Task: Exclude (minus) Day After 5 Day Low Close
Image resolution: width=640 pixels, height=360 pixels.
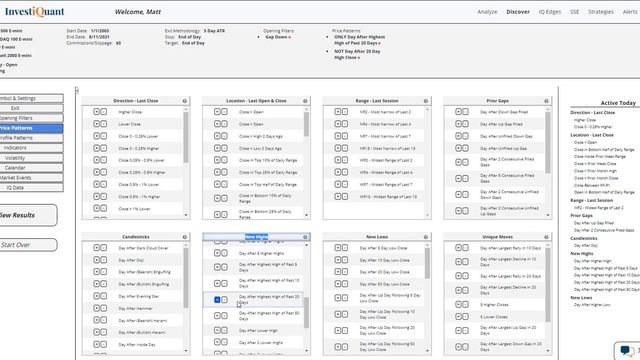Action: pyautogui.click(x=345, y=248)
